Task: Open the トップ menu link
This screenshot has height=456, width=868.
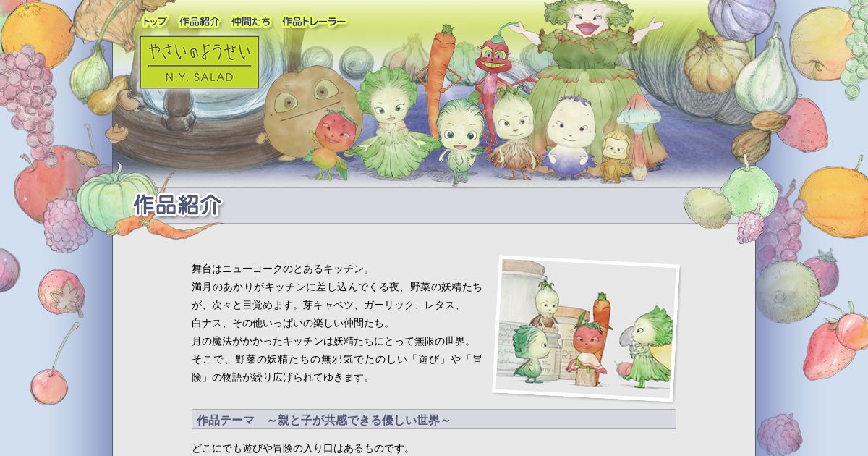Action: [x=155, y=22]
